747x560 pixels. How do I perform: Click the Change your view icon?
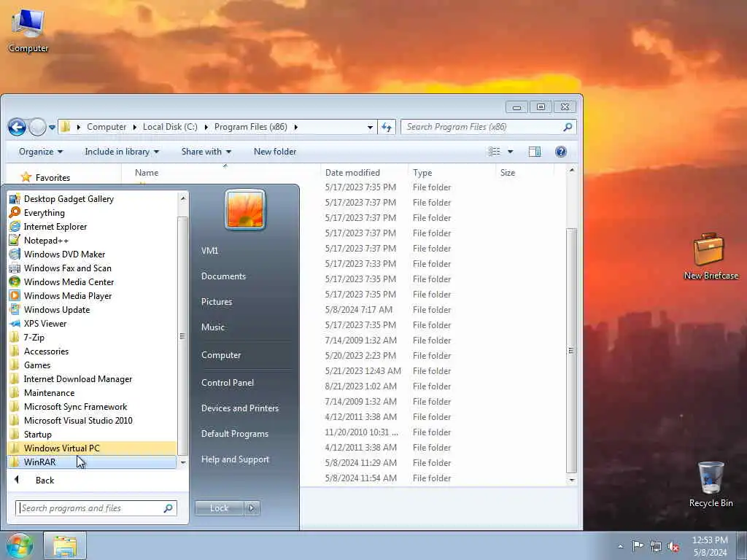[x=495, y=152]
